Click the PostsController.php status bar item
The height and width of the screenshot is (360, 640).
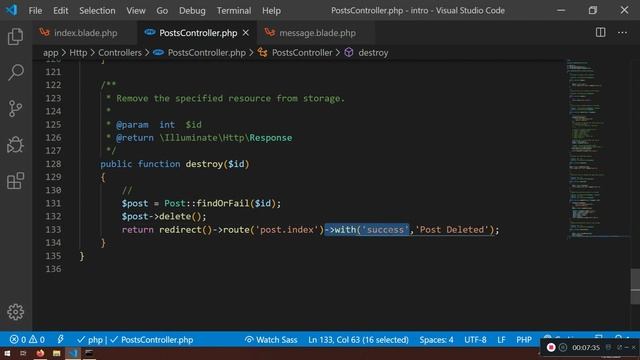pyautogui.click(x=152, y=340)
